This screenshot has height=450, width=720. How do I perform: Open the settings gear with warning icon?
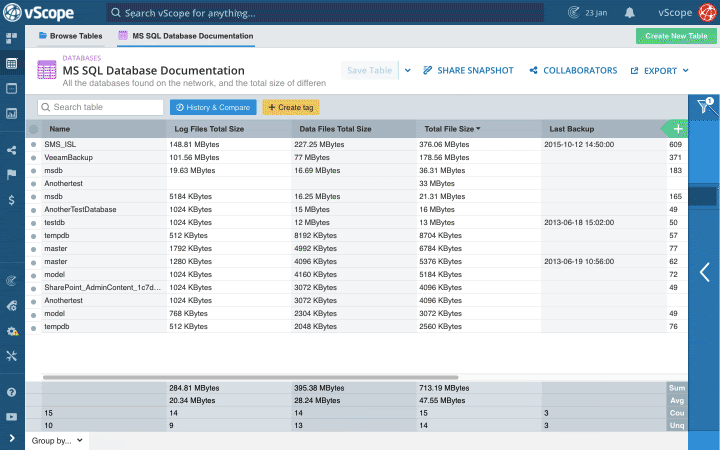click(x=12, y=331)
